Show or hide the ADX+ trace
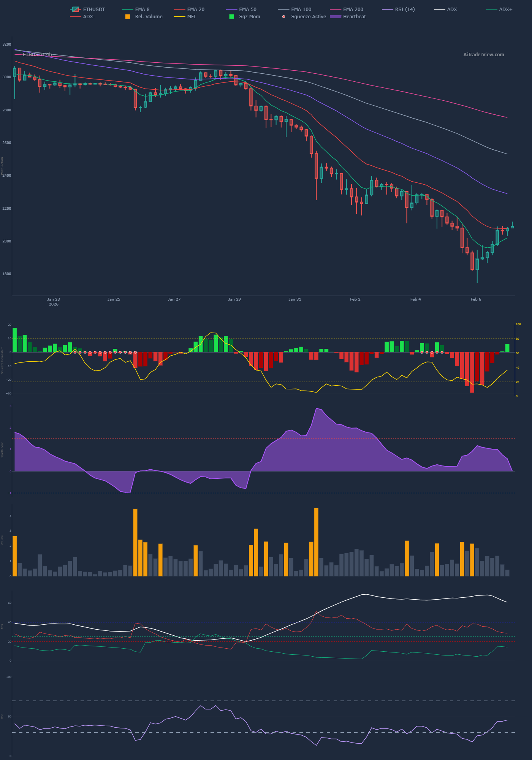 [x=505, y=9]
